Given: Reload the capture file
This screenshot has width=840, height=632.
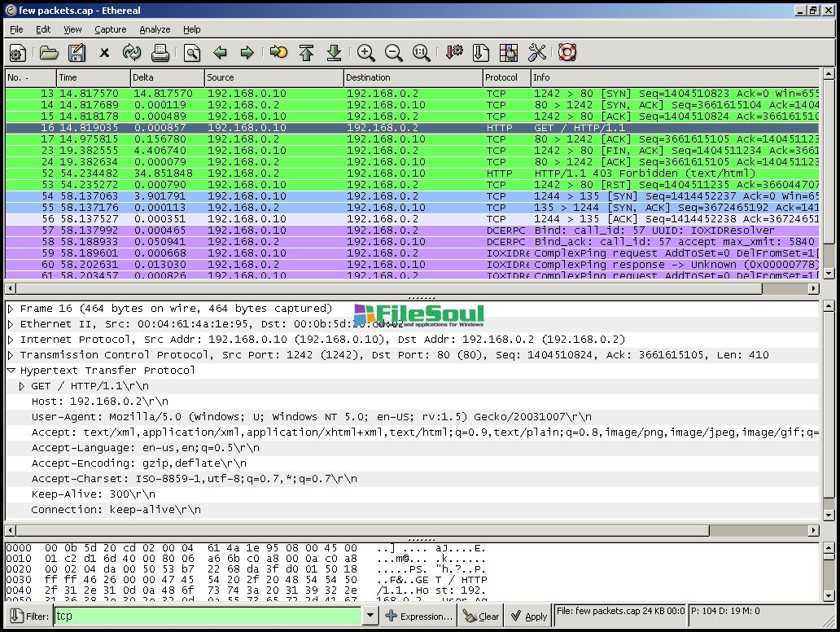Looking at the screenshot, I should pos(132,53).
